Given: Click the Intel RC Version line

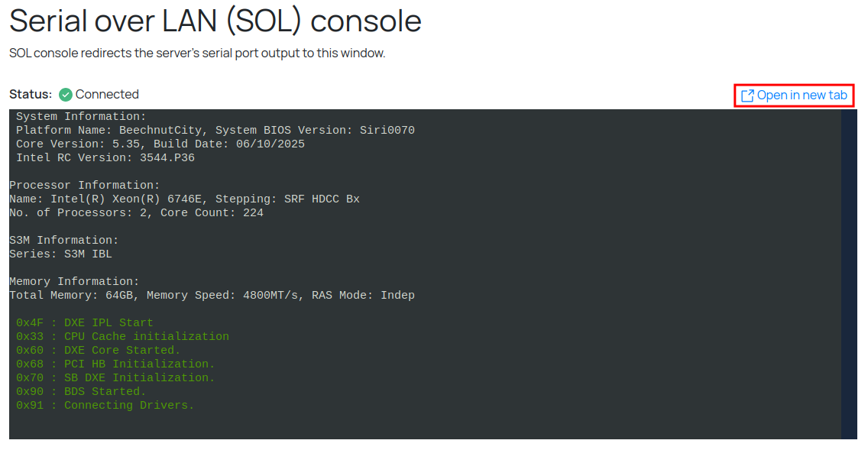Looking at the screenshot, I should tap(105, 158).
